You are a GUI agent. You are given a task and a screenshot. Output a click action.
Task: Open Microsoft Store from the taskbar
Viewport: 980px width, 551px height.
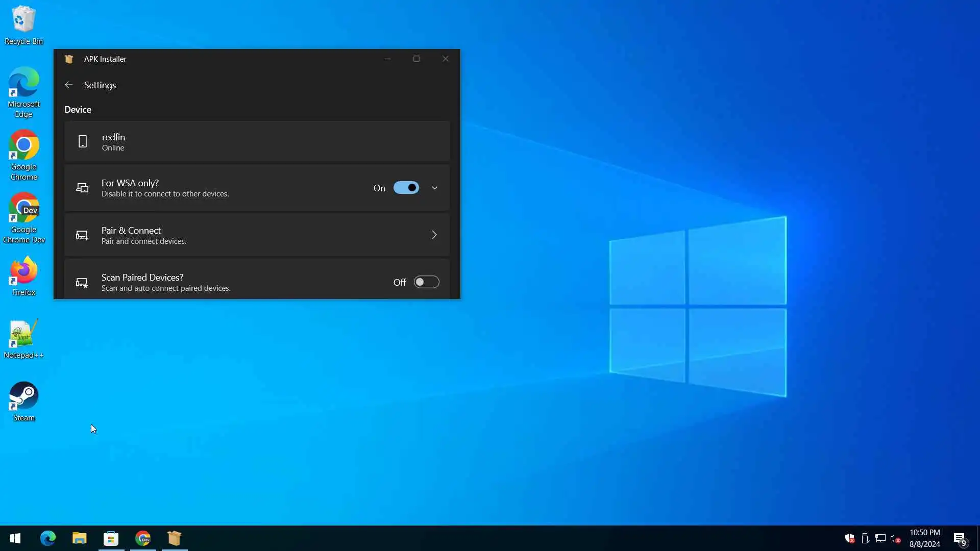(111, 538)
